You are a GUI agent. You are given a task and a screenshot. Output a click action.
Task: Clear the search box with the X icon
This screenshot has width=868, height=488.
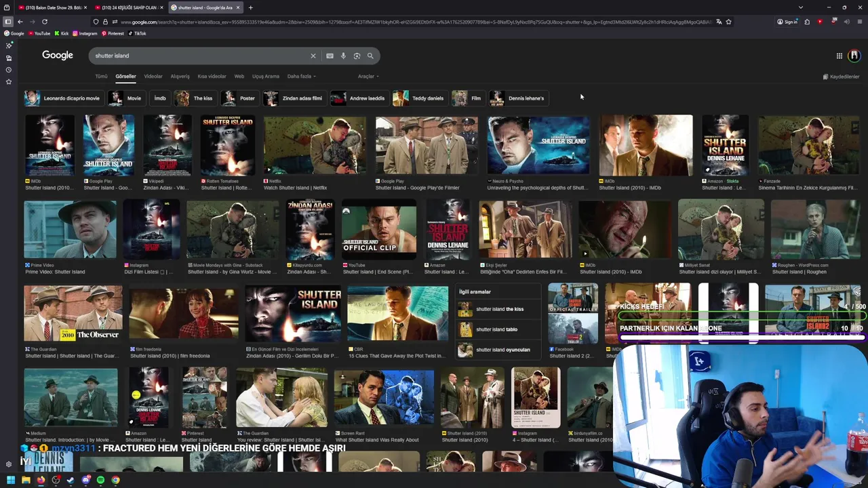click(313, 56)
